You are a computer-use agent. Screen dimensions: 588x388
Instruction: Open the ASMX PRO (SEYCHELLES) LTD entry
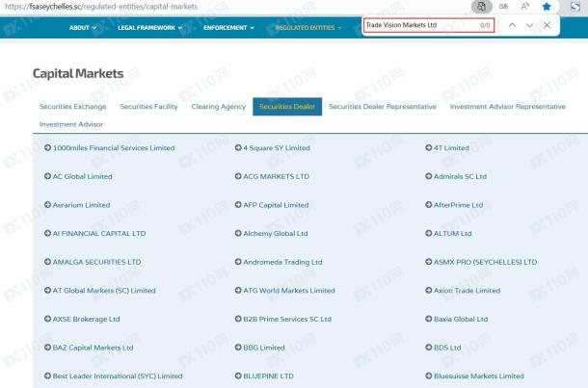click(x=481, y=262)
